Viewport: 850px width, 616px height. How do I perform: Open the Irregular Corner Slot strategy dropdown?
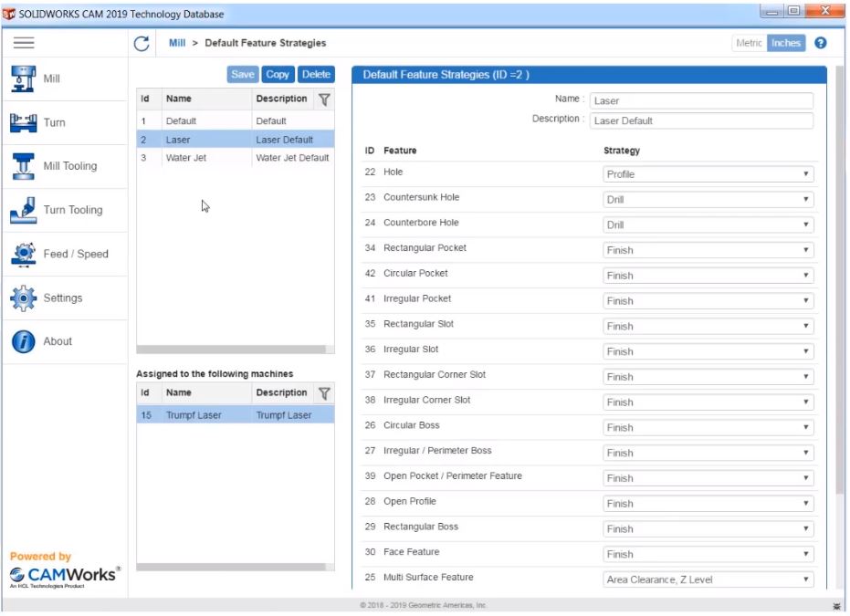(709, 403)
